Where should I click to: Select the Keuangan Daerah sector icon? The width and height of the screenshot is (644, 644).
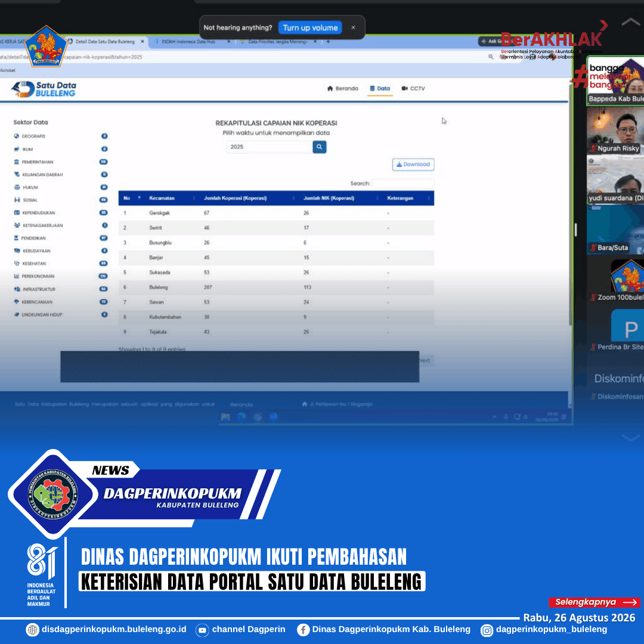point(17,175)
